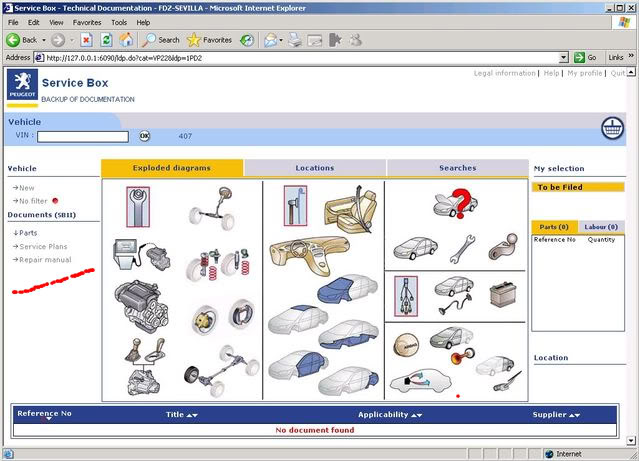Open the wiring harness framed icon
This screenshot has width=639, height=461.
406,296
